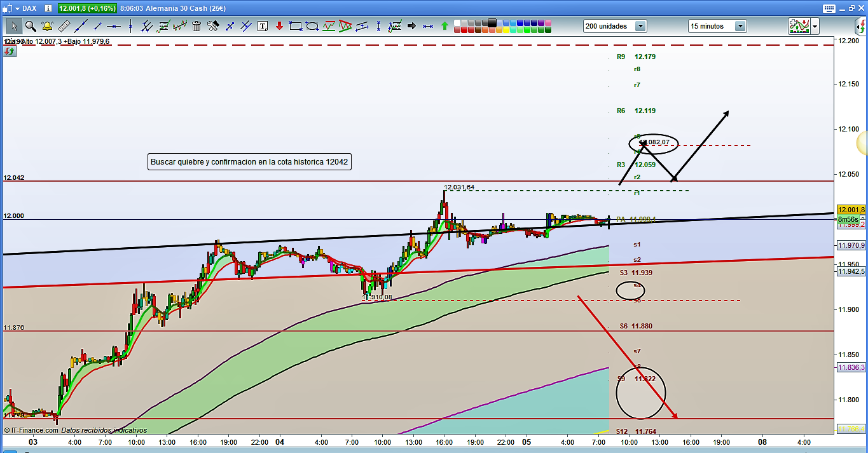Image resolution: width=868 pixels, height=453 pixels.
Task: Pick the red down arrow marker tool
Action: [279, 26]
